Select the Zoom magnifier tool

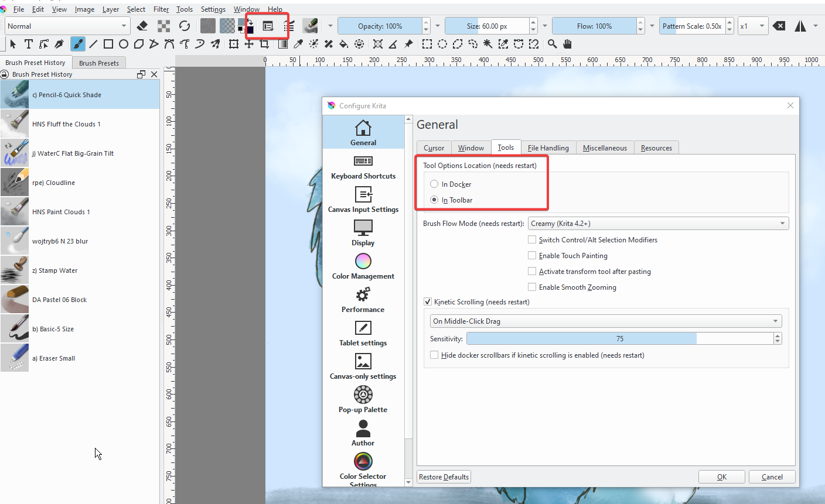tap(552, 44)
